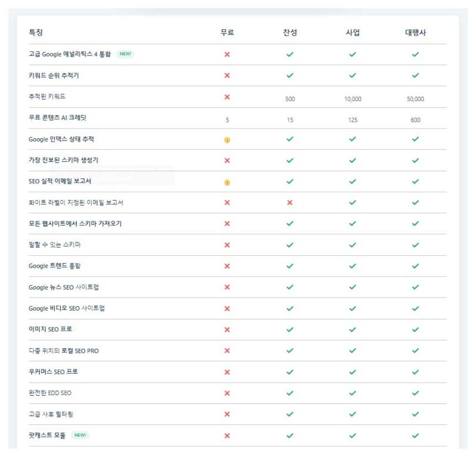
Task: Click the green check under 대행사 for 우커머스 SEO 프로
Action: [x=415, y=372]
